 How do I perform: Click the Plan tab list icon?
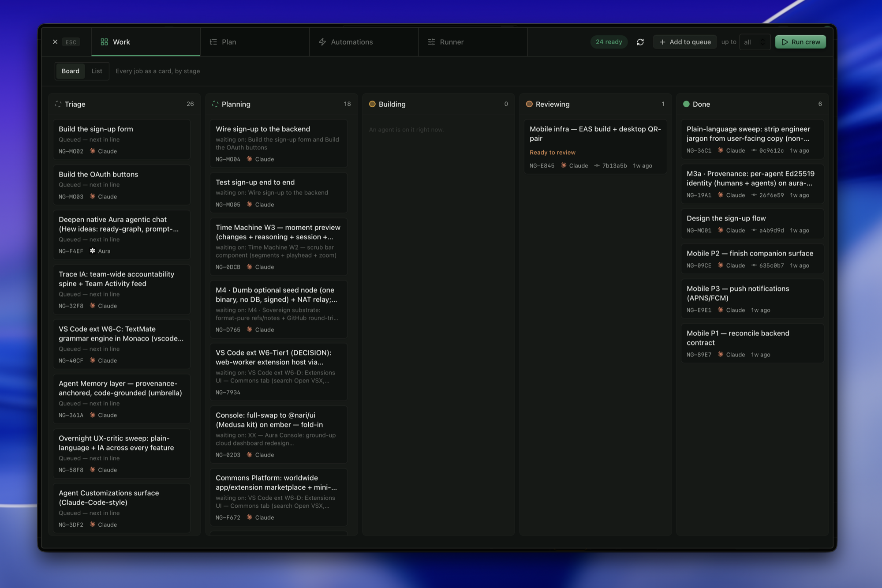coord(213,42)
